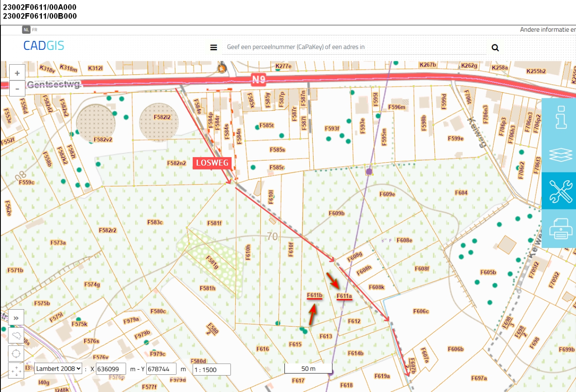Click the CADGIS logo
Viewport: 576px width, 392px height.
[44, 46]
